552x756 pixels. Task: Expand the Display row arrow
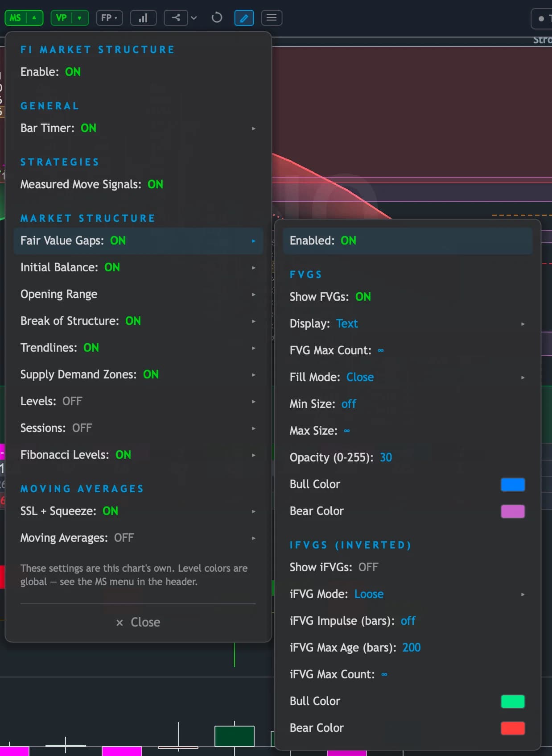[523, 324]
